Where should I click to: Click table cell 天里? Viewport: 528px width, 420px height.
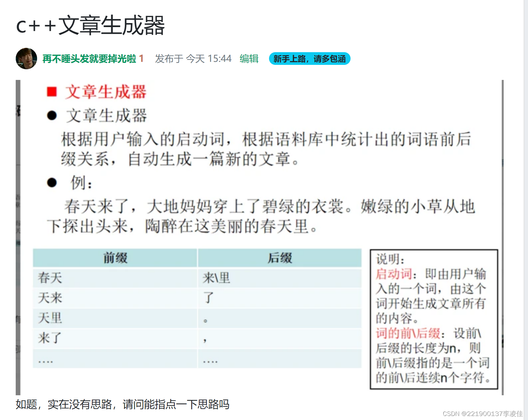tap(115, 318)
